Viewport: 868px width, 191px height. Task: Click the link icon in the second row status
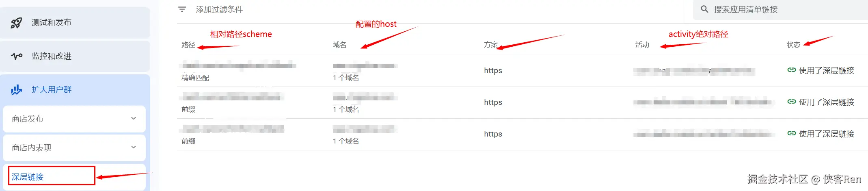[x=791, y=102]
